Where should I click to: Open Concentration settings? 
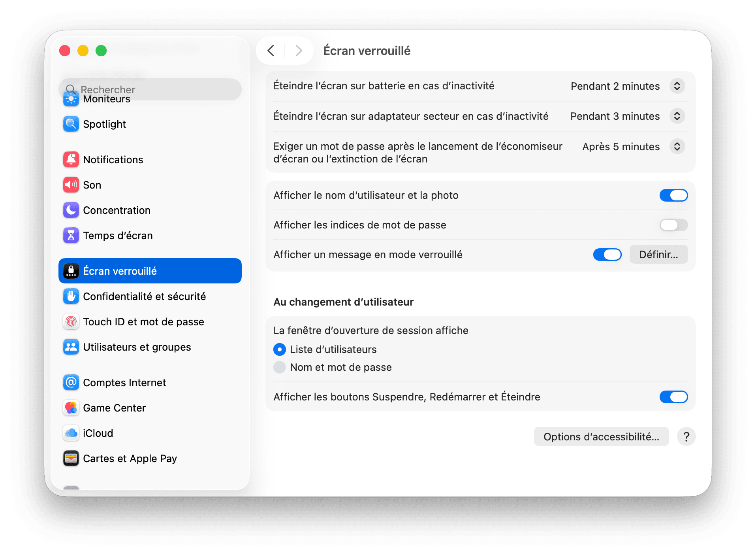click(117, 210)
